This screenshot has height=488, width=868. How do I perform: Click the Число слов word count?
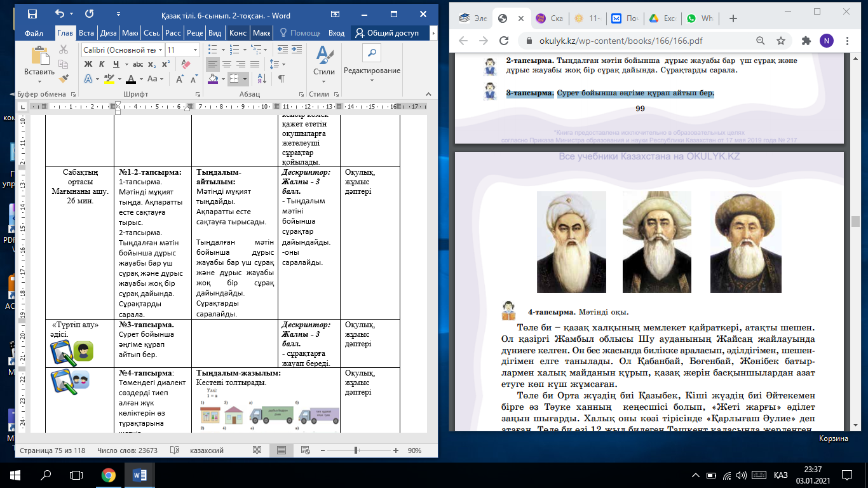click(x=127, y=450)
